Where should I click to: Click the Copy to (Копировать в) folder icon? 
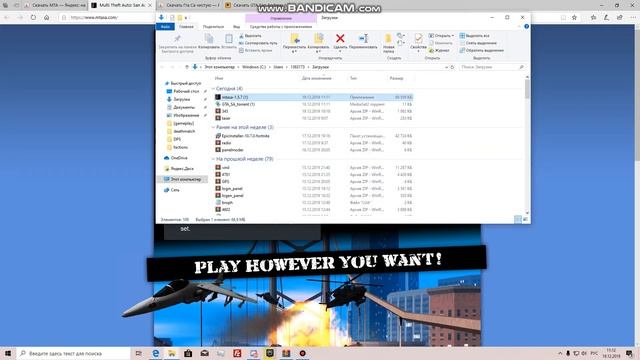coord(318,39)
